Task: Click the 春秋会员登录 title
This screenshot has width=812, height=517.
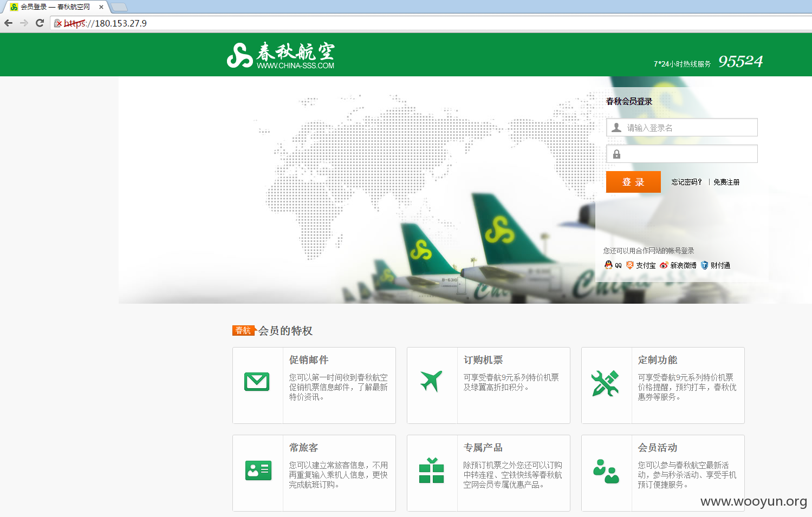Action: pyautogui.click(x=629, y=101)
